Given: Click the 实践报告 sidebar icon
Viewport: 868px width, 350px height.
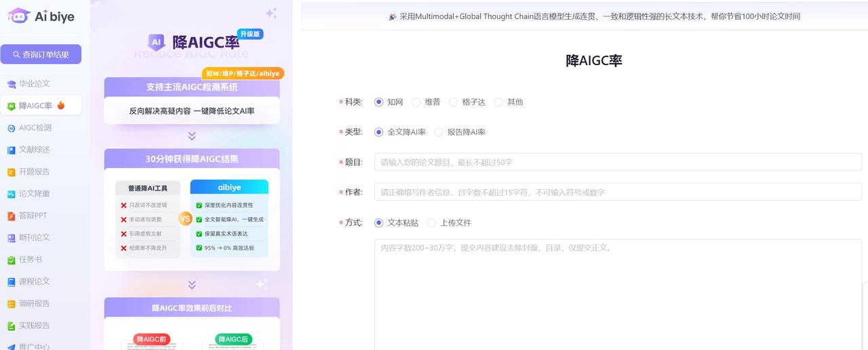Looking at the screenshot, I should pyautogui.click(x=11, y=326).
